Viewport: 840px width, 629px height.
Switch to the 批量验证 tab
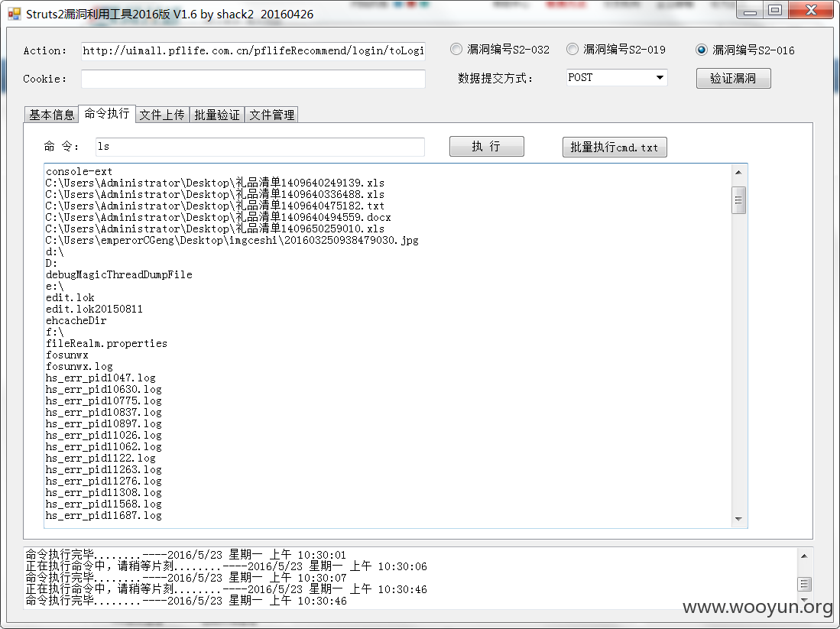tap(217, 115)
